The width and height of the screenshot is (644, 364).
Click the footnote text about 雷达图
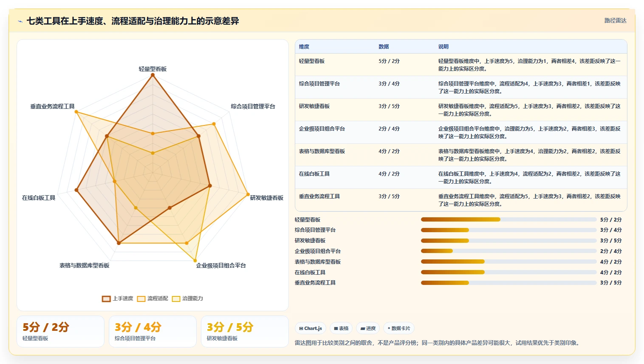pyautogui.click(x=437, y=343)
